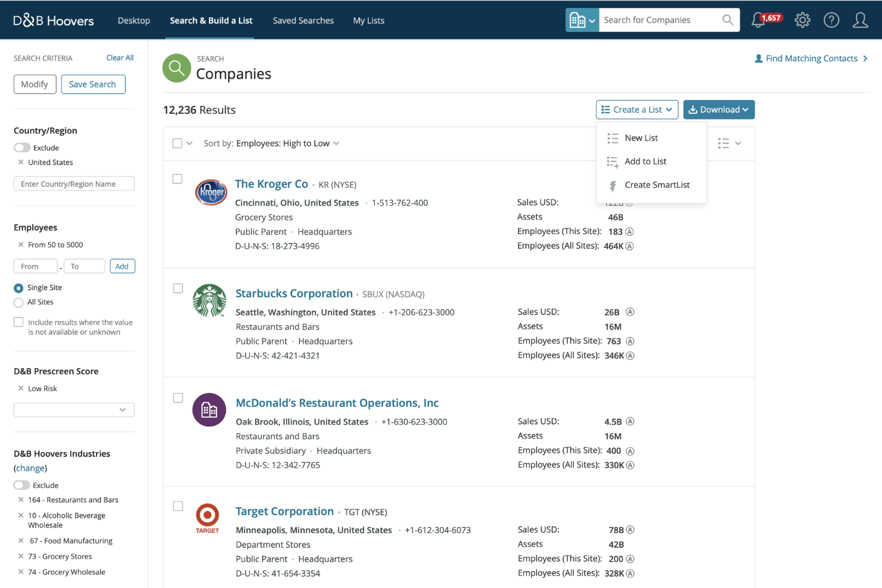Select Single Site radio button
The width and height of the screenshot is (882, 588).
point(18,288)
